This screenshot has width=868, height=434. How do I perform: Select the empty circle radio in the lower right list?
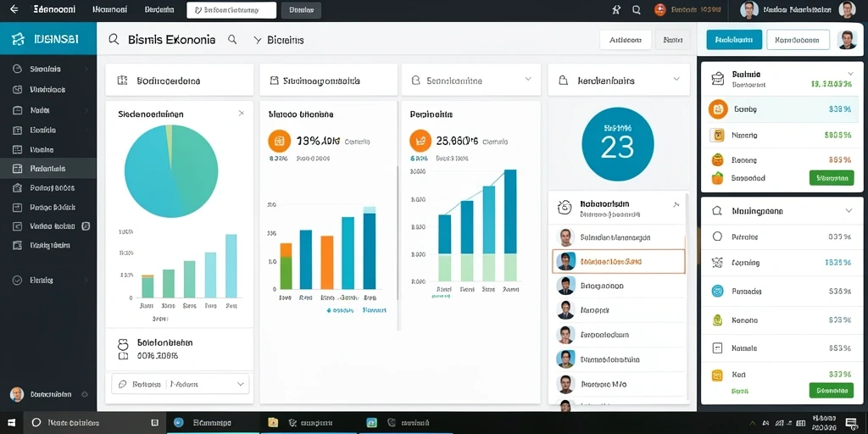[717, 236]
